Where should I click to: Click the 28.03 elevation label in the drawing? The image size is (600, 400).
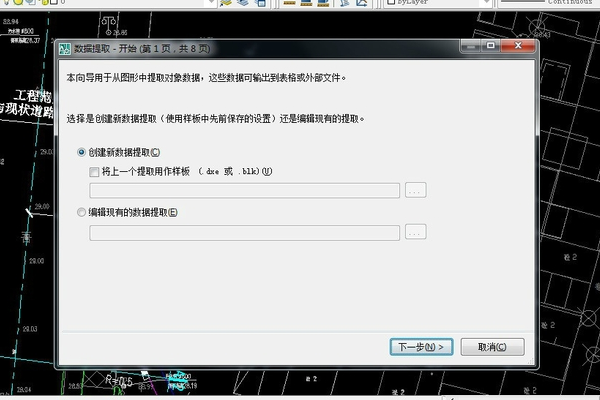(30, 329)
